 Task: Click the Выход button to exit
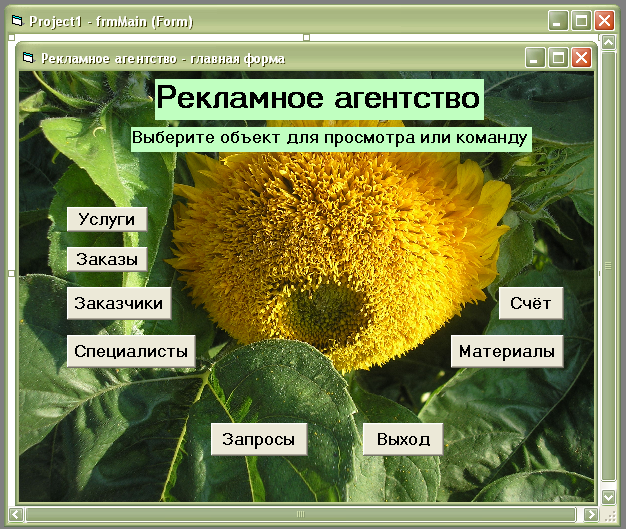click(x=403, y=439)
